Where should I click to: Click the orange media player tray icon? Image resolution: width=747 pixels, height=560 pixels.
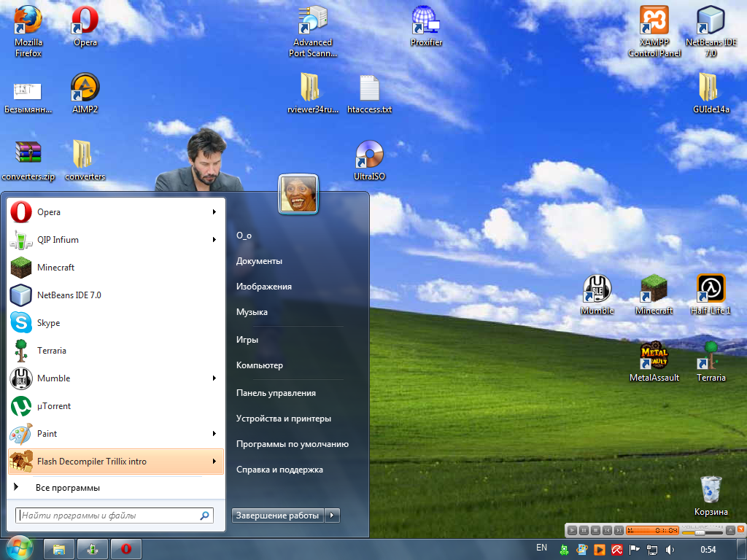pyautogui.click(x=600, y=550)
